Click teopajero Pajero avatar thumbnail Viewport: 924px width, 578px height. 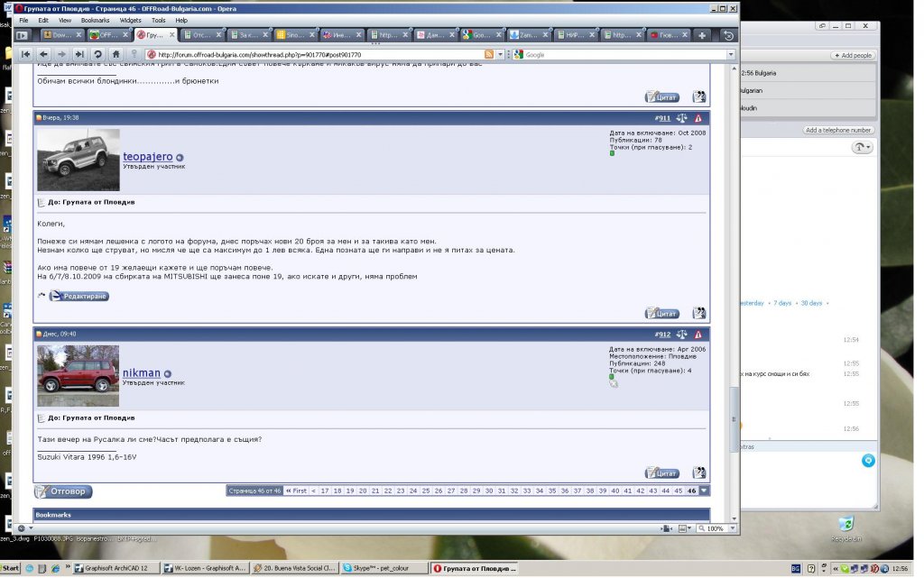[x=79, y=160]
